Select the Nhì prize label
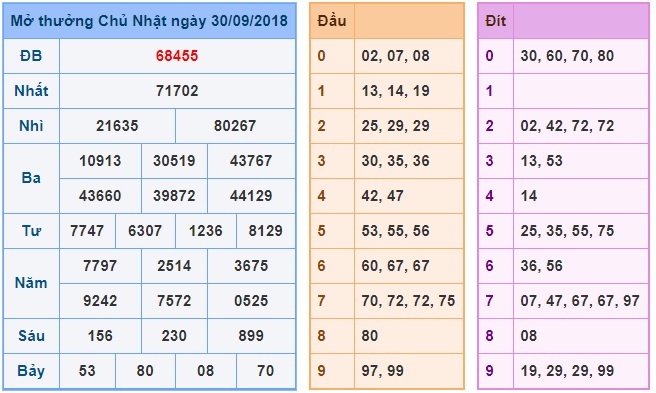The image size is (656, 393). coord(31,126)
